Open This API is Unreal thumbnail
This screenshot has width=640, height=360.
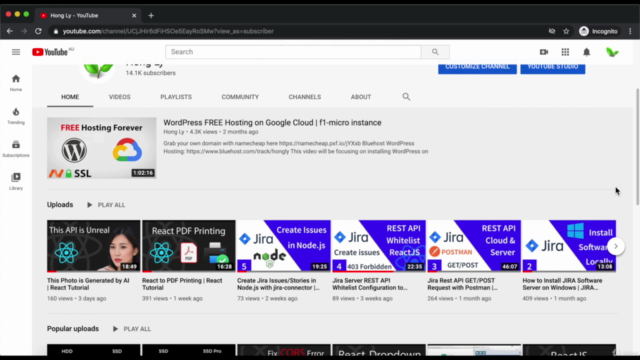(x=93, y=246)
